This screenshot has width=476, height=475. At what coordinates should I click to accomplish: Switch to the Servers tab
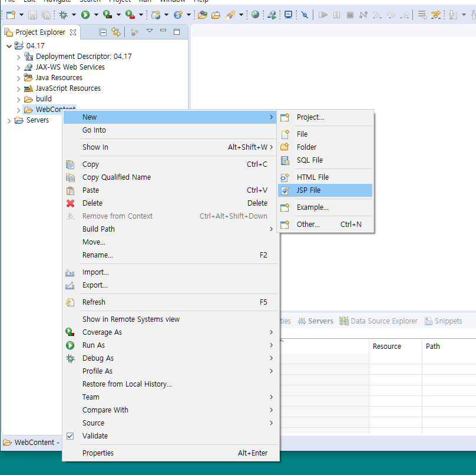pos(315,321)
